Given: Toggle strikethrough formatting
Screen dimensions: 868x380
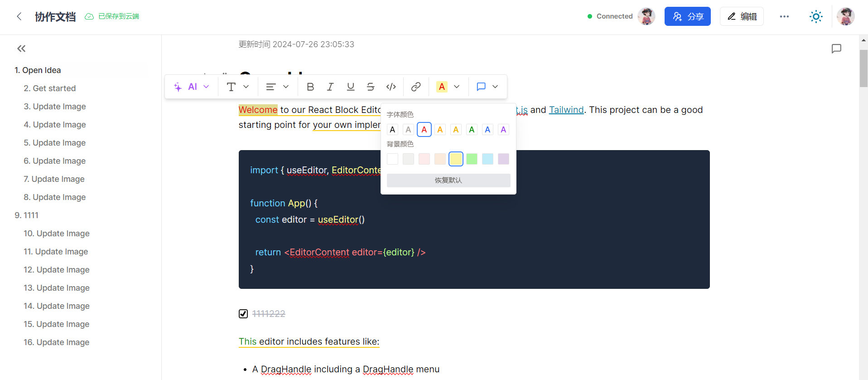Looking at the screenshot, I should 371,87.
